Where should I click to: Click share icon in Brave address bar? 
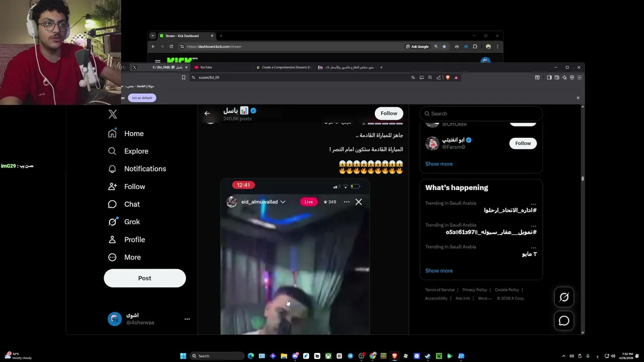[439, 77]
